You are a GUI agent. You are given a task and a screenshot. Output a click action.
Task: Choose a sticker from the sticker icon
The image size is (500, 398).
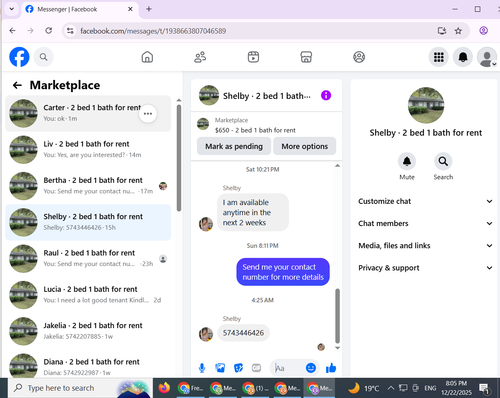click(x=238, y=368)
